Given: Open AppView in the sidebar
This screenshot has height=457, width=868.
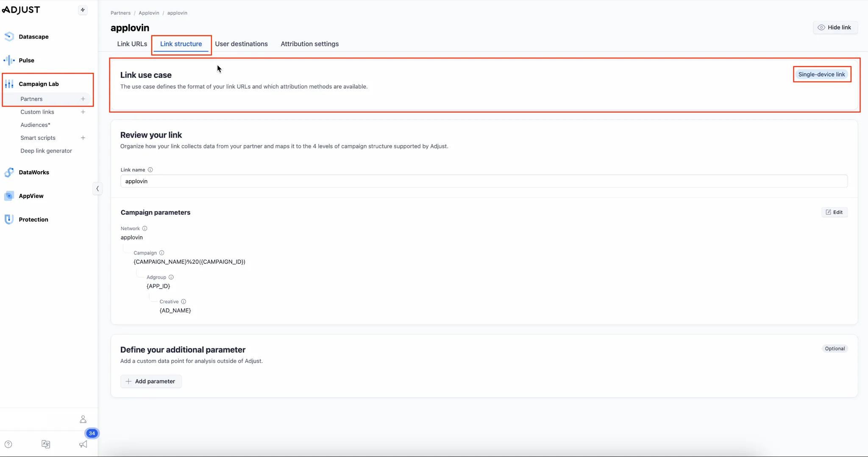Looking at the screenshot, I should coord(31,196).
